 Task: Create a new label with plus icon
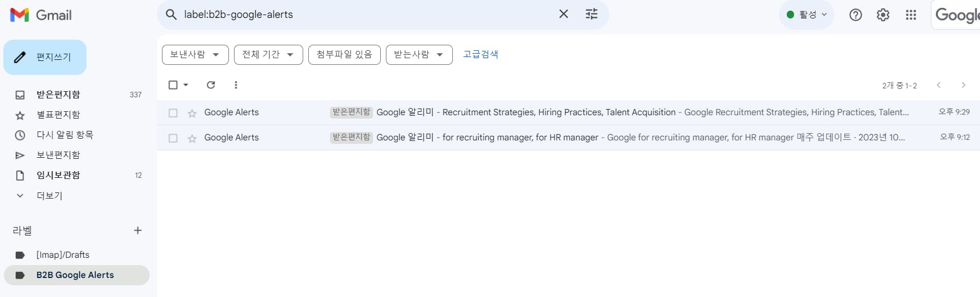pos(138,230)
